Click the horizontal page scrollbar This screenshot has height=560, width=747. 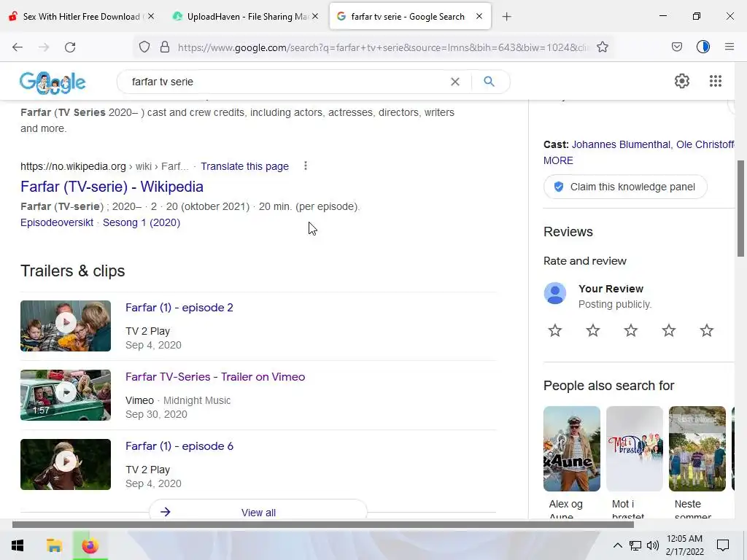[323, 524]
